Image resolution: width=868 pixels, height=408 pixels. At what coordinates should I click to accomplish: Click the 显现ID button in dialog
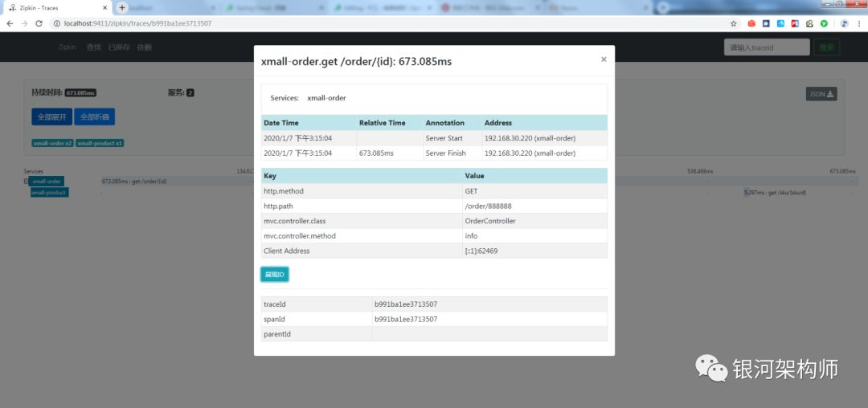click(275, 274)
